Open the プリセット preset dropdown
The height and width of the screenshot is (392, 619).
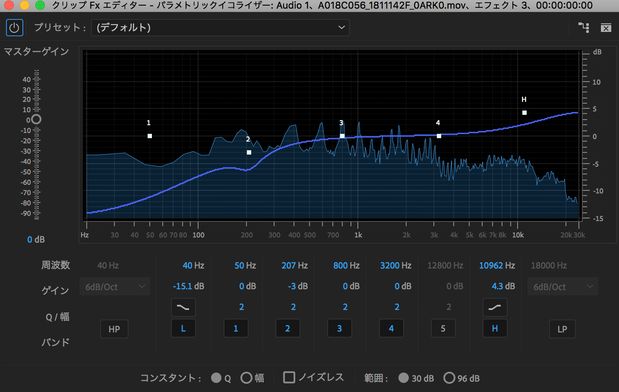click(x=220, y=28)
